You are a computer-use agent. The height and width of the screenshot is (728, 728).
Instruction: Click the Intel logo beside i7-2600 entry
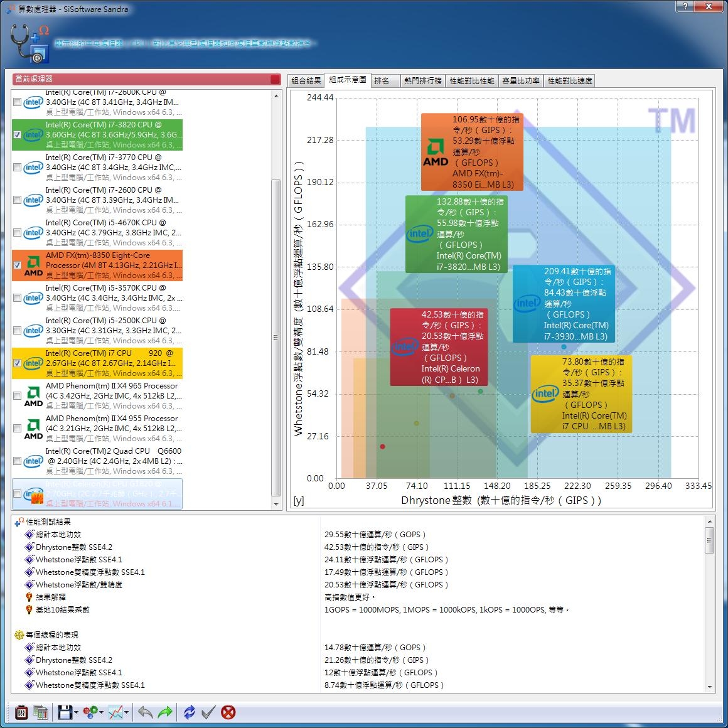[33, 200]
